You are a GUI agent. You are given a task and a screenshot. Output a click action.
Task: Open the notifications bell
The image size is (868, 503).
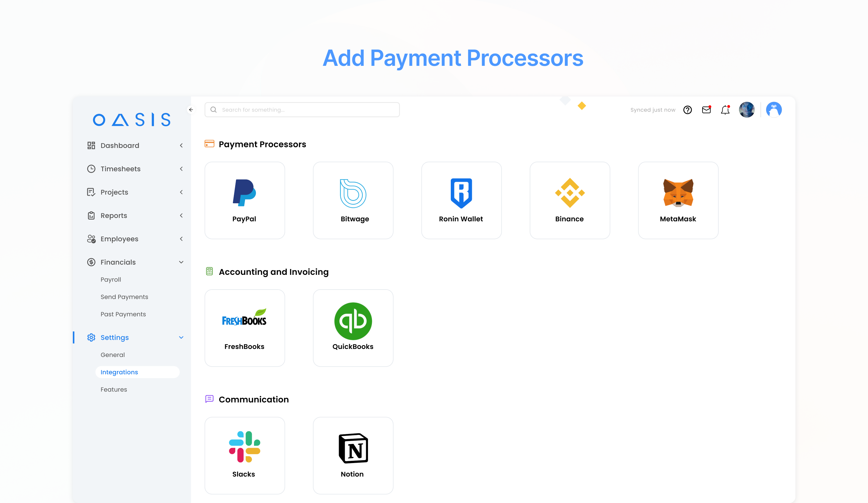725,110
